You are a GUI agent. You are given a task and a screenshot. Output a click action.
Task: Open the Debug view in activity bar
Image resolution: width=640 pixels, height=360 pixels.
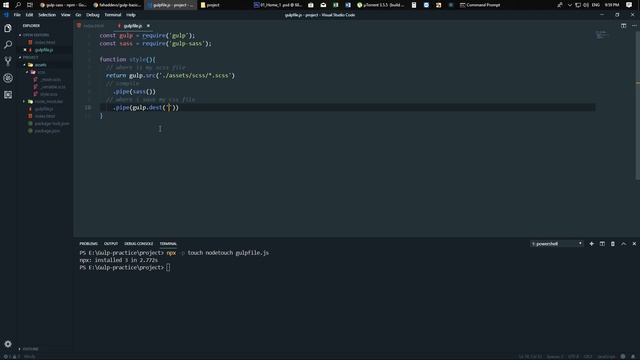pos(8,78)
